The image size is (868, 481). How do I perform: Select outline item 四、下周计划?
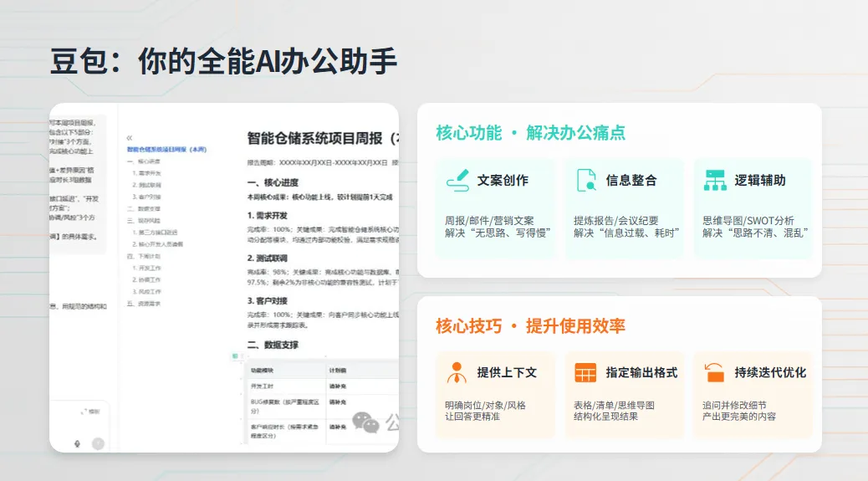144,256
